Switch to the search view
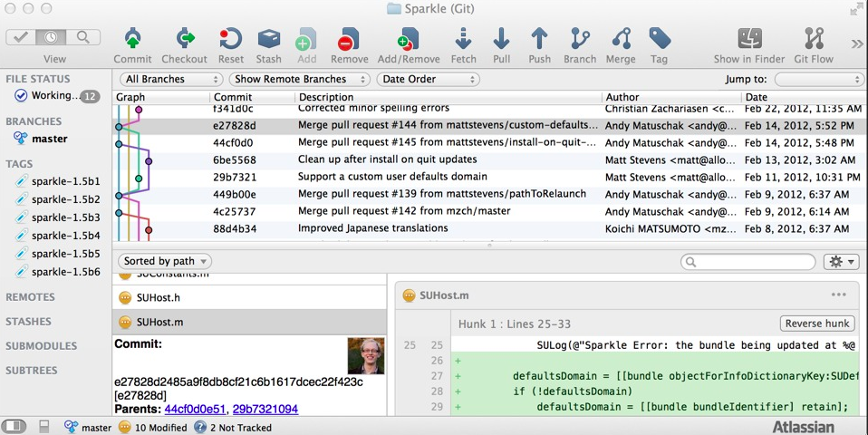Viewport: 868px width, 435px height. tap(83, 37)
